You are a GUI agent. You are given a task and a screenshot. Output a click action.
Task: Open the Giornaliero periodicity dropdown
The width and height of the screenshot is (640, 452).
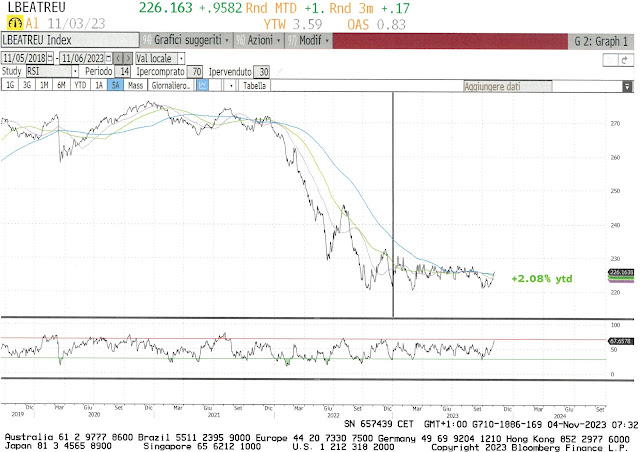tap(171, 85)
